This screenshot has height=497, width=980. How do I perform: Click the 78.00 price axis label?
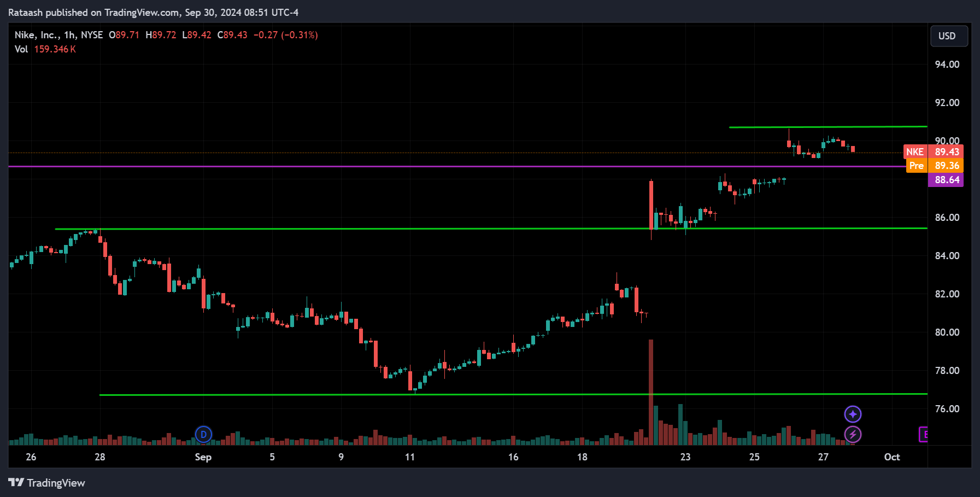point(947,371)
